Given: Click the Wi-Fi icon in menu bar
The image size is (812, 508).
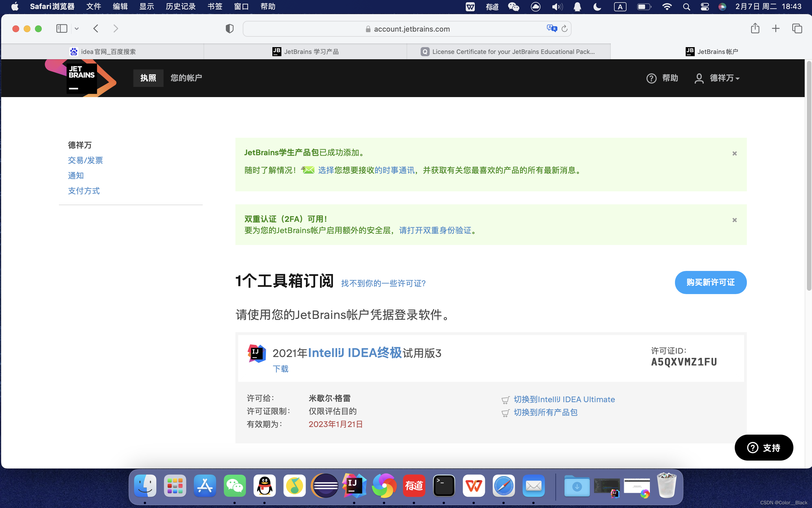Looking at the screenshot, I should pyautogui.click(x=667, y=6).
